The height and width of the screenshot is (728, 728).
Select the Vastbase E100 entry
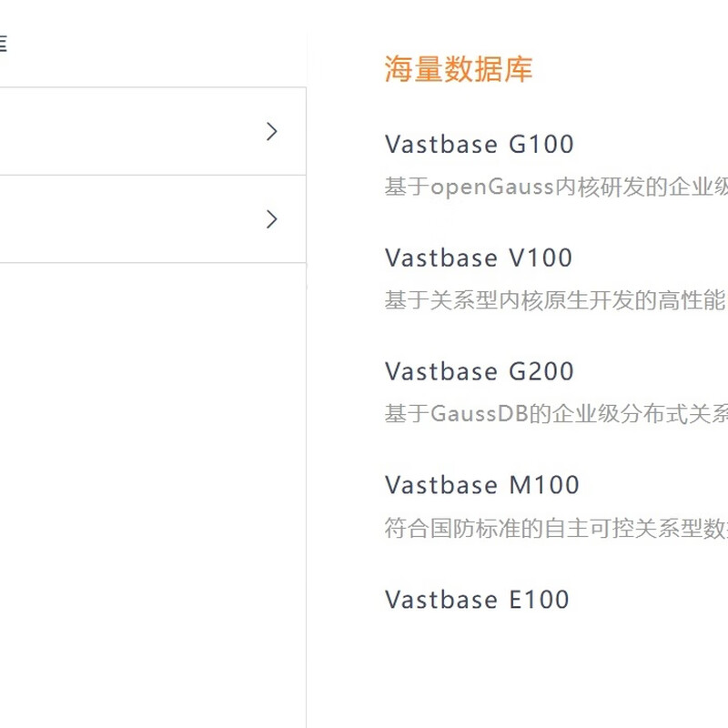tap(478, 600)
